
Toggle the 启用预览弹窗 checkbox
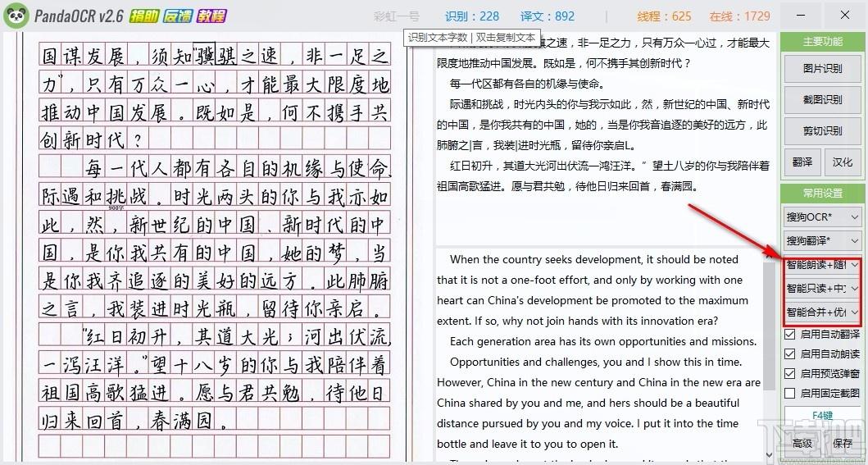(790, 374)
